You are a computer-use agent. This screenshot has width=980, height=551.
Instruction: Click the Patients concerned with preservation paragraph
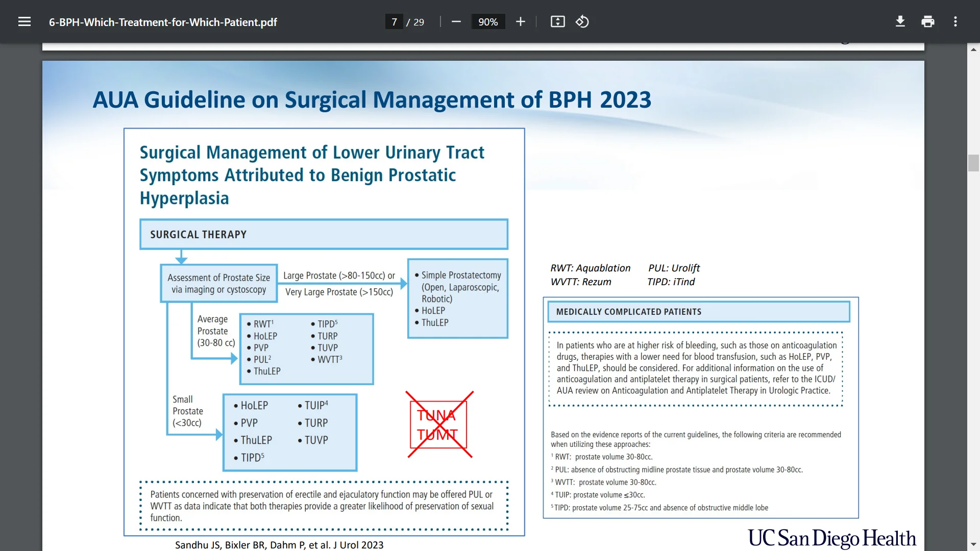tap(323, 506)
